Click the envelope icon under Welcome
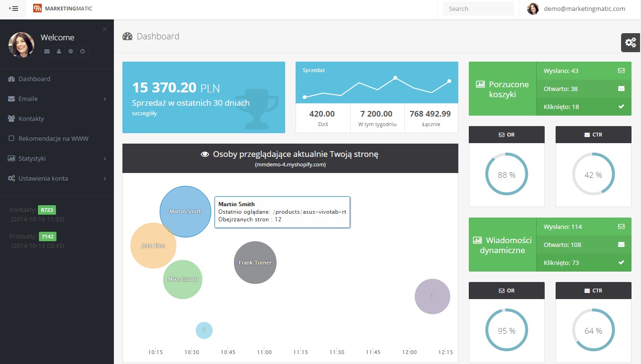 point(46,51)
